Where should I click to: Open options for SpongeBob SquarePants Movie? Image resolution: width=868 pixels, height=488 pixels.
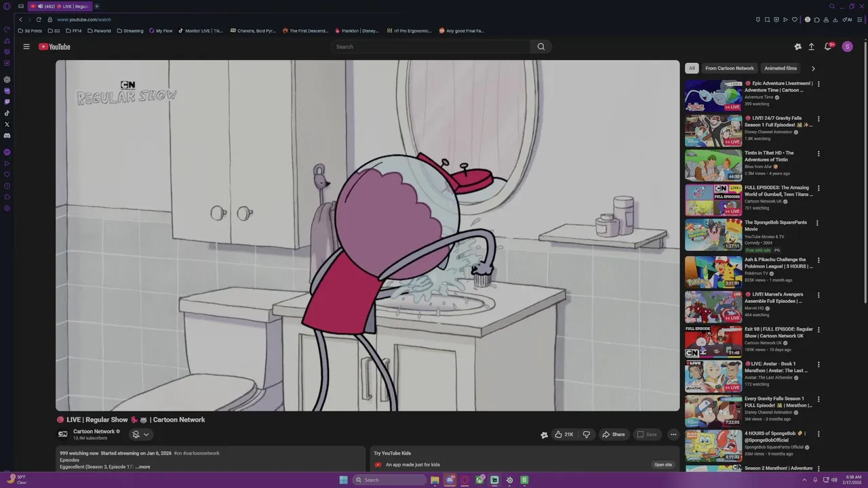[x=817, y=223]
